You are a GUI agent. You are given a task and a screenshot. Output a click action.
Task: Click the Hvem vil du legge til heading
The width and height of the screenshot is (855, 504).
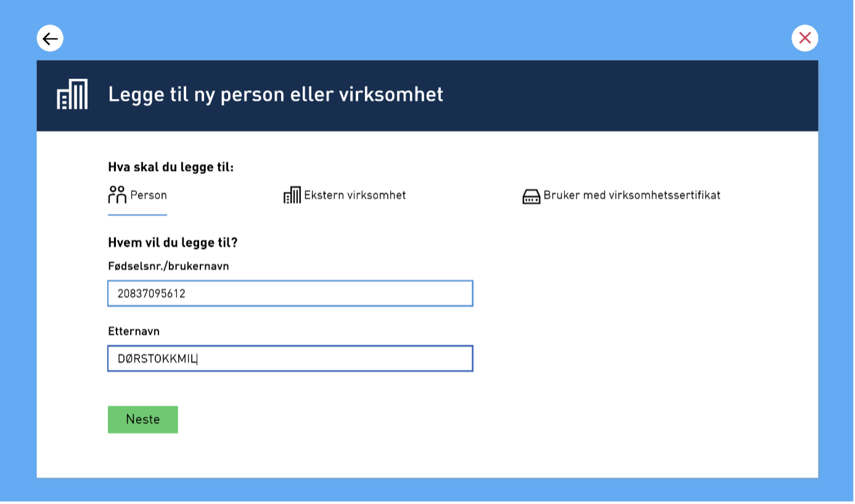(x=173, y=242)
